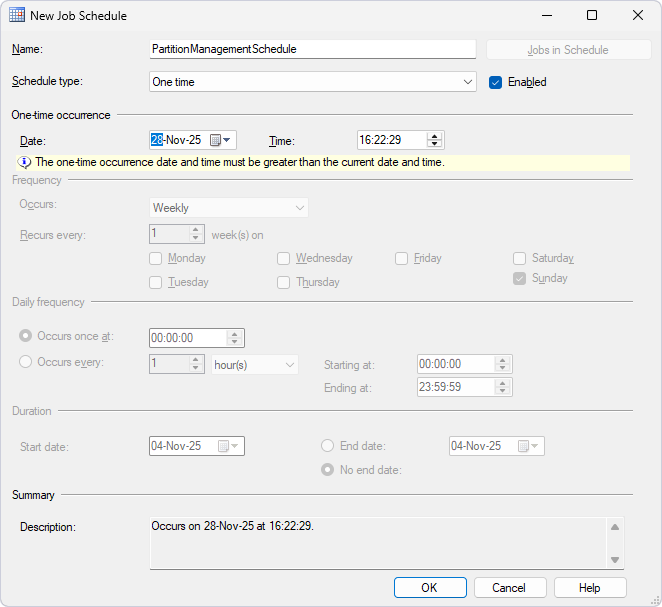Image resolution: width=662 pixels, height=607 pixels.
Task: Click the one-time Date field text
Action: [176, 140]
